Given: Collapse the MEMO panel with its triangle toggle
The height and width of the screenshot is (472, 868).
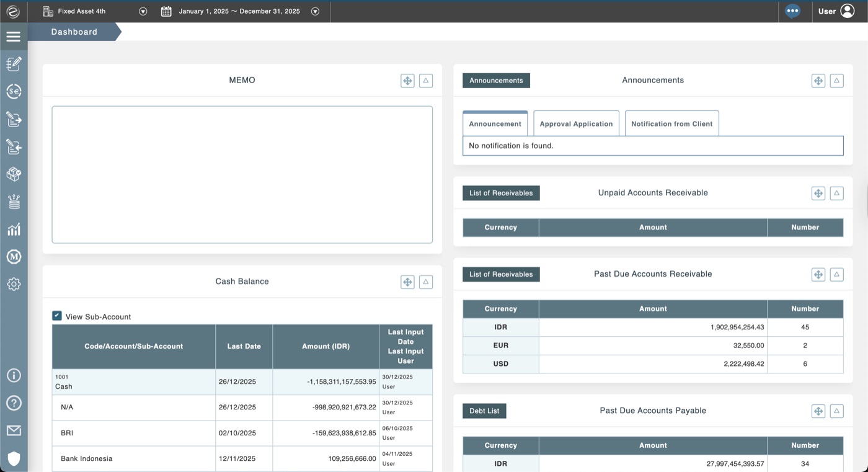Looking at the screenshot, I should (425, 80).
